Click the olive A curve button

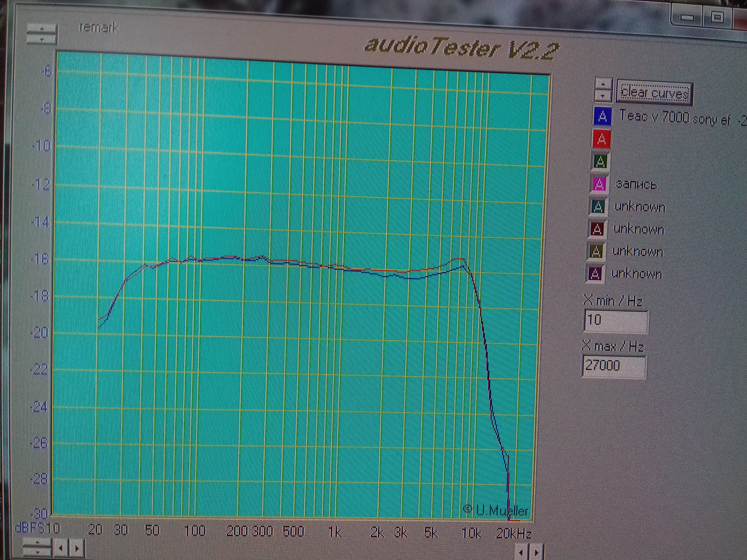coord(596,251)
